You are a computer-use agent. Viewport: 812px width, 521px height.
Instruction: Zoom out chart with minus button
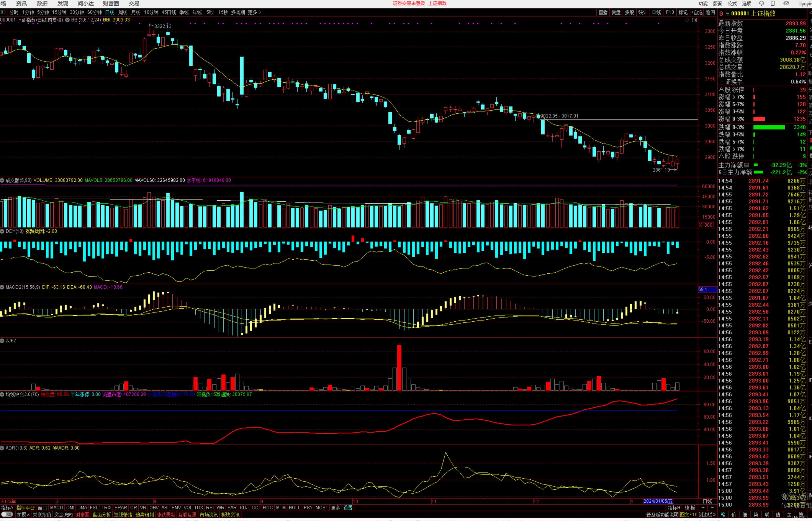click(712, 508)
